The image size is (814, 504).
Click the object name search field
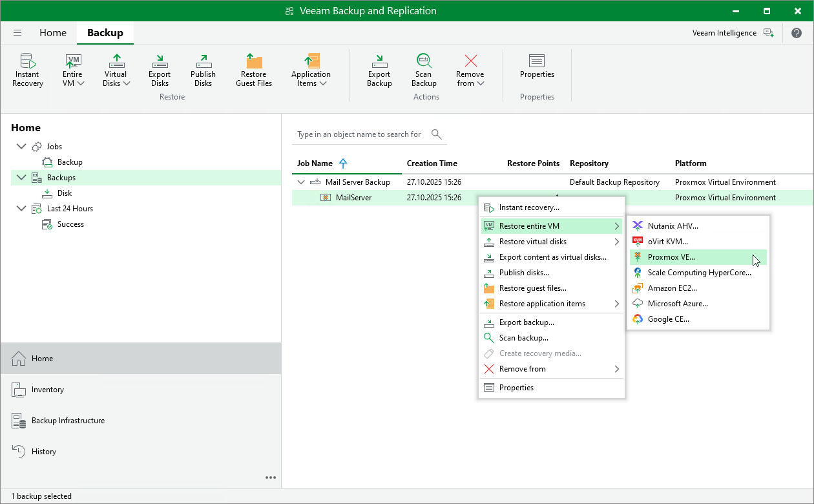[359, 134]
